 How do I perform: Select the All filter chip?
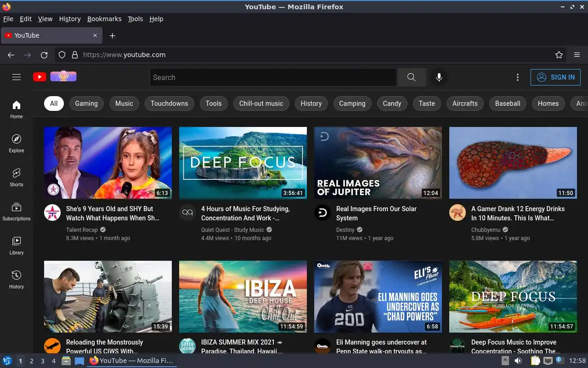tap(54, 103)
